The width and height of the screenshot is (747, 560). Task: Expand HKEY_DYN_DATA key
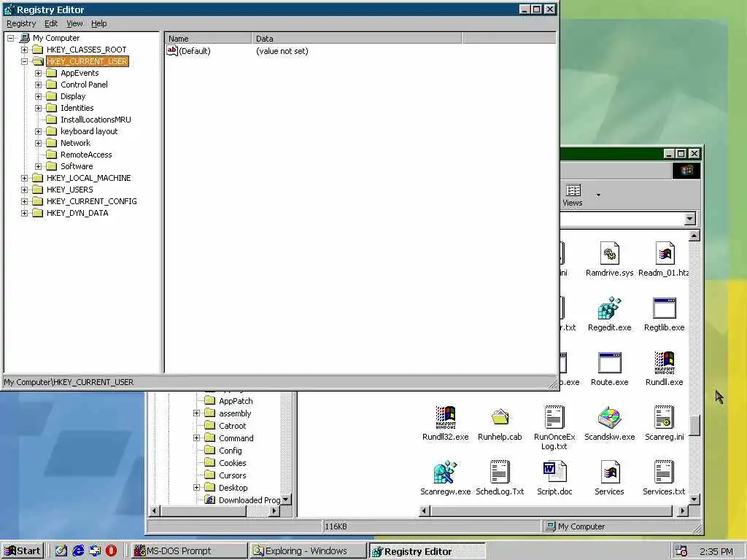pos(24,213)
